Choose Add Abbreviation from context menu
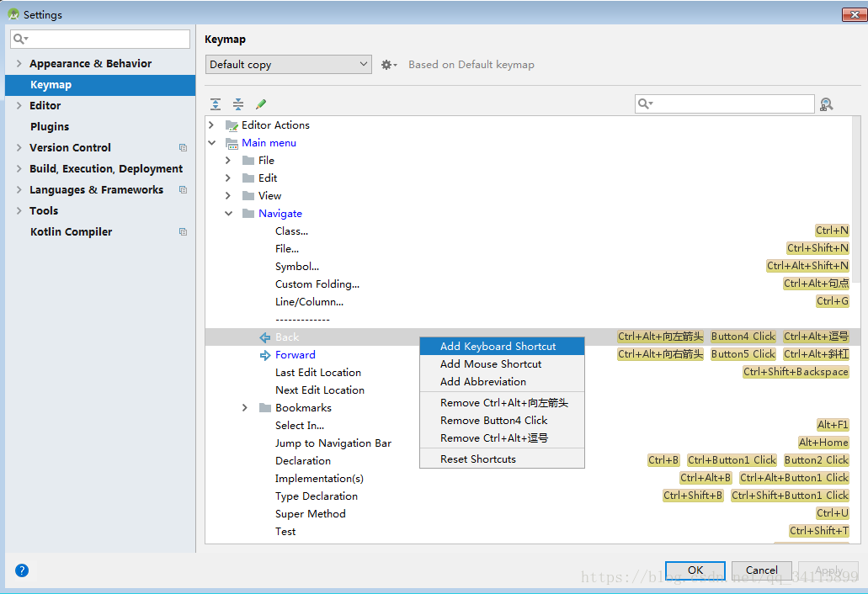 coord(502,382)
